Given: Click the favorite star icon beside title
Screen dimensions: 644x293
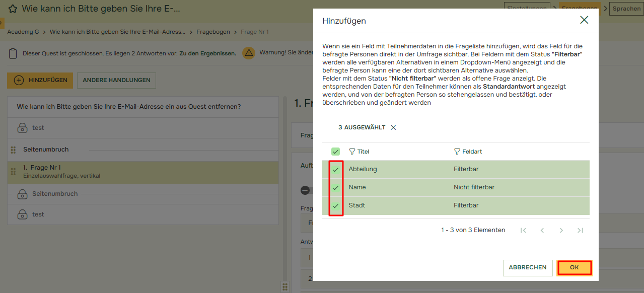Looking at the screenshot, I should pyautogui.click(x=13, y=9).
